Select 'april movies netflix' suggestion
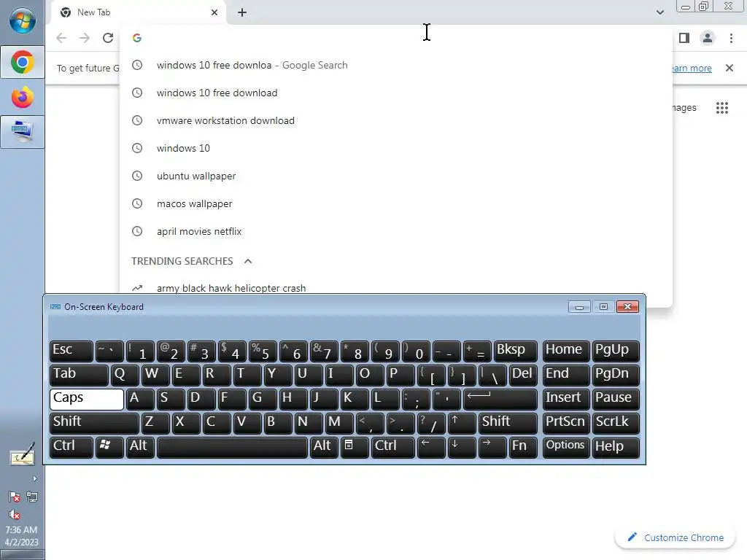Viewport: 747px width, 560px height. coord(396,231)
